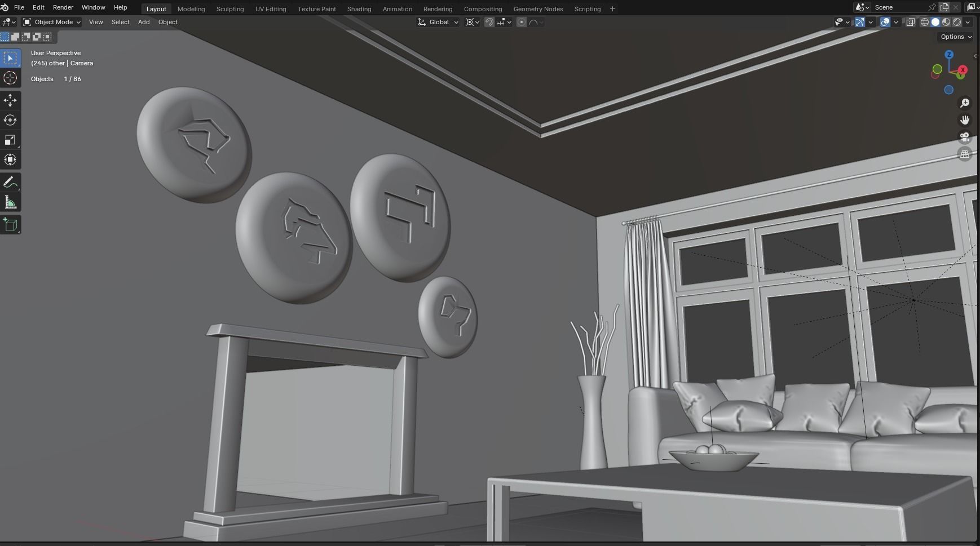Switch to Rendered shading
980x546 pixels.
click(957, 22)
